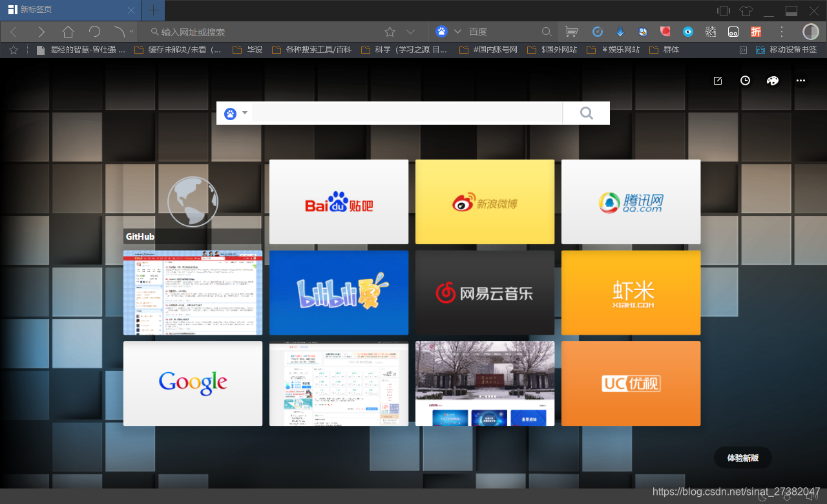Open the user avatar profile

pos(810,32)
